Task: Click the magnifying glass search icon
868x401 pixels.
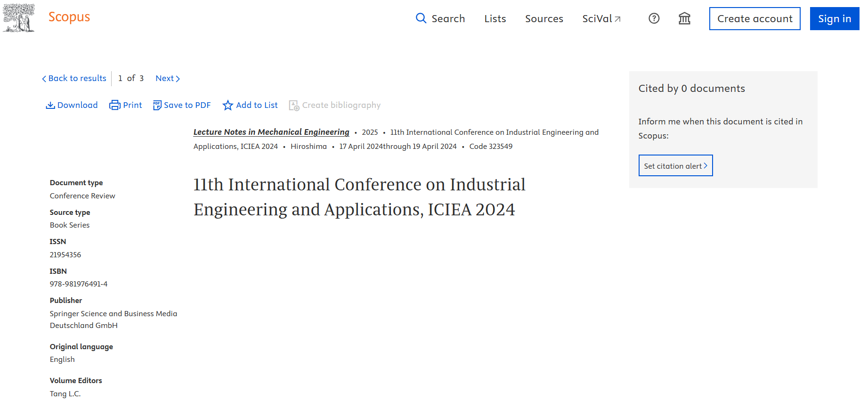Action: 421,18
